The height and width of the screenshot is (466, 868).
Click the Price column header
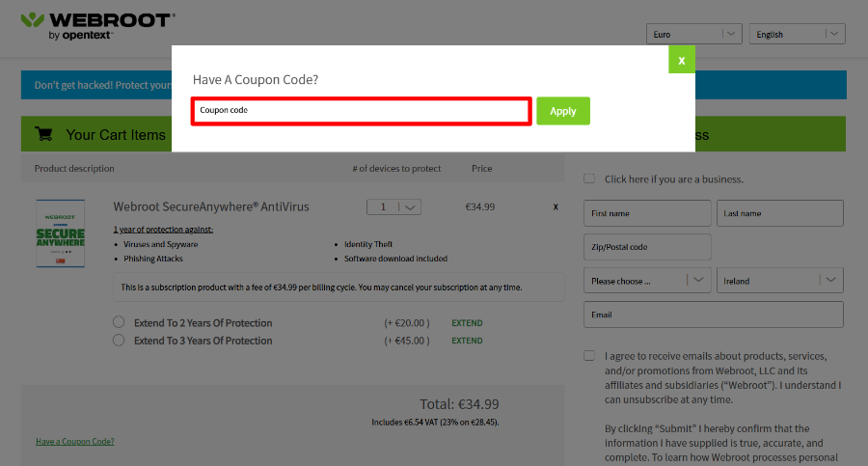pos(481,169)
